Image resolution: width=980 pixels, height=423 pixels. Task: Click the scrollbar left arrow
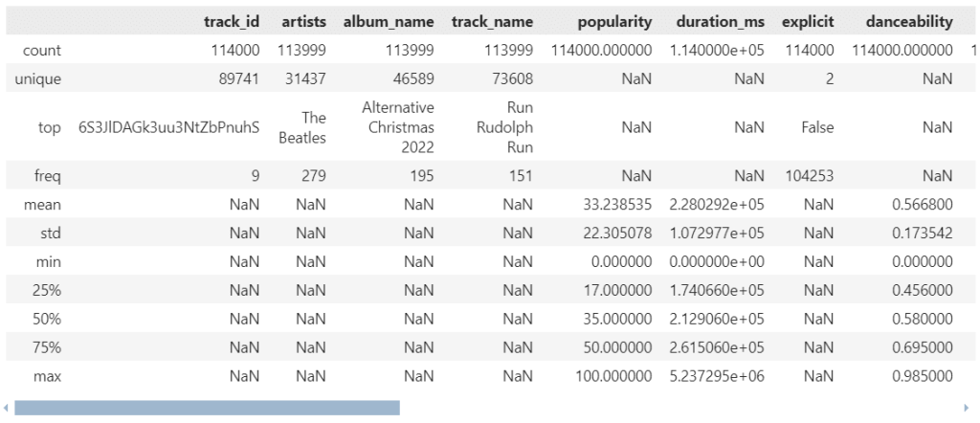(x=6, y=409)
